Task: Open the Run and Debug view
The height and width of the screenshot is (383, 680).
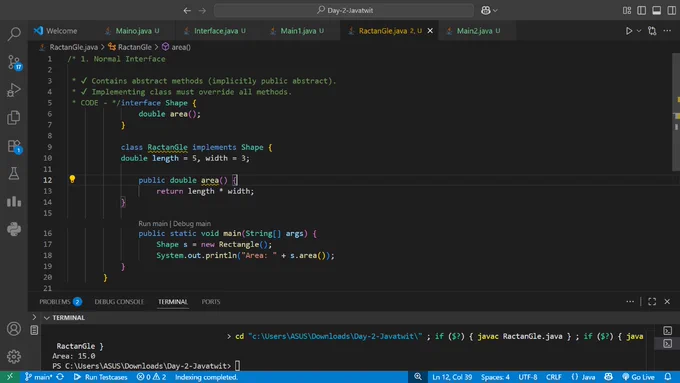Action: (14, 90)
